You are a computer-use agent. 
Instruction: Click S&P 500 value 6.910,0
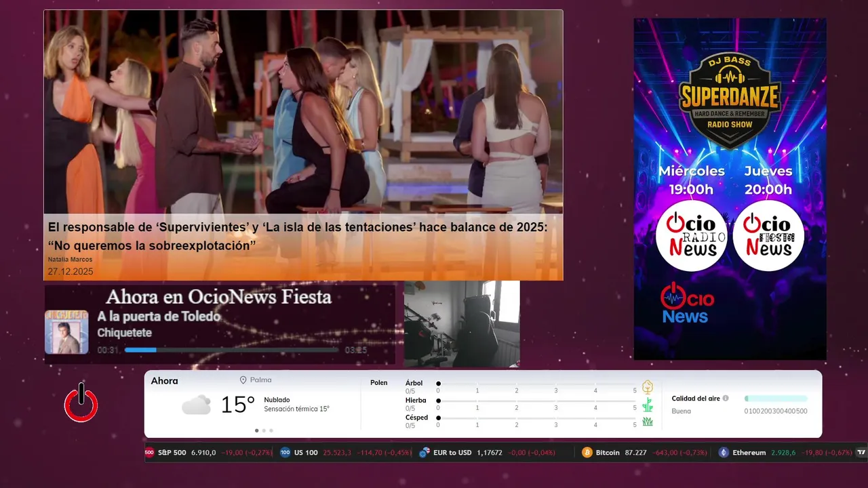203,452
